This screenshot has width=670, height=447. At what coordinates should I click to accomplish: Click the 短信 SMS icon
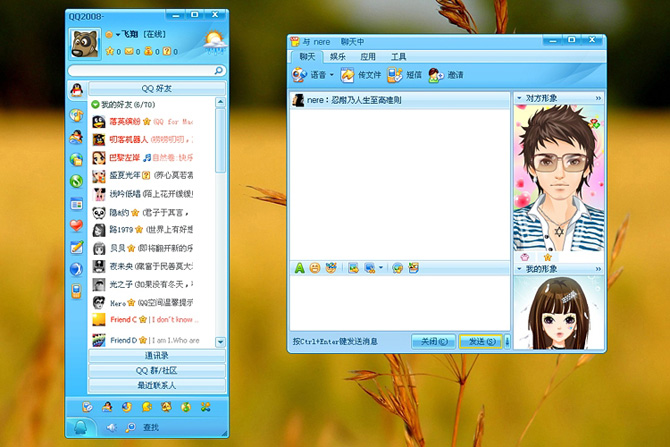pos(394,75)
